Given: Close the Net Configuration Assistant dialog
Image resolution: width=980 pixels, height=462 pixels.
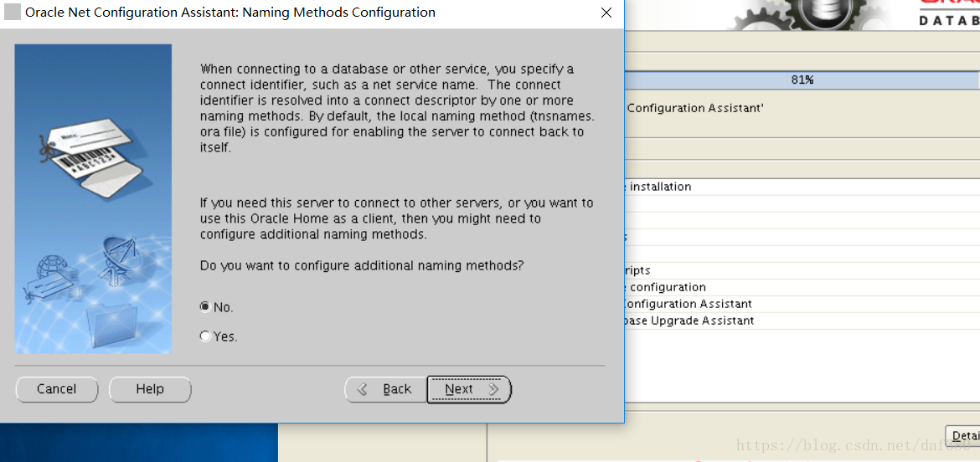Looking at the screenshot, I should click(x=606, y=13).
